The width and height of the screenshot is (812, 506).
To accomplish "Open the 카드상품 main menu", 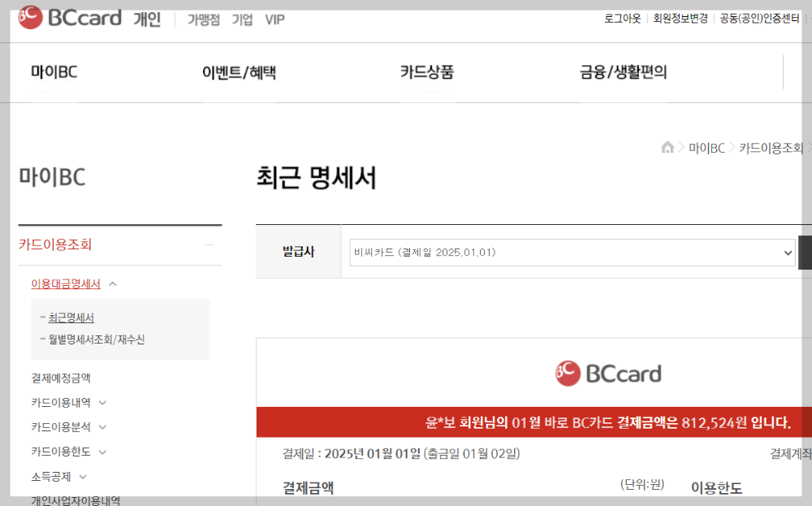I will [x=427, y=72].
